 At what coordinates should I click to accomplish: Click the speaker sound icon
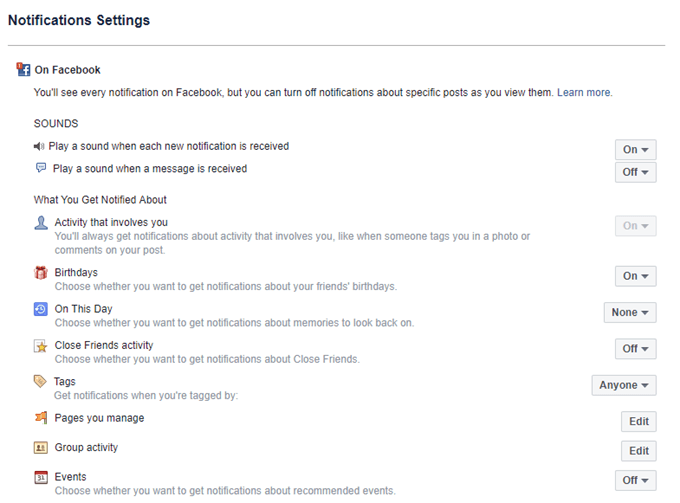[x=40, y=147]
